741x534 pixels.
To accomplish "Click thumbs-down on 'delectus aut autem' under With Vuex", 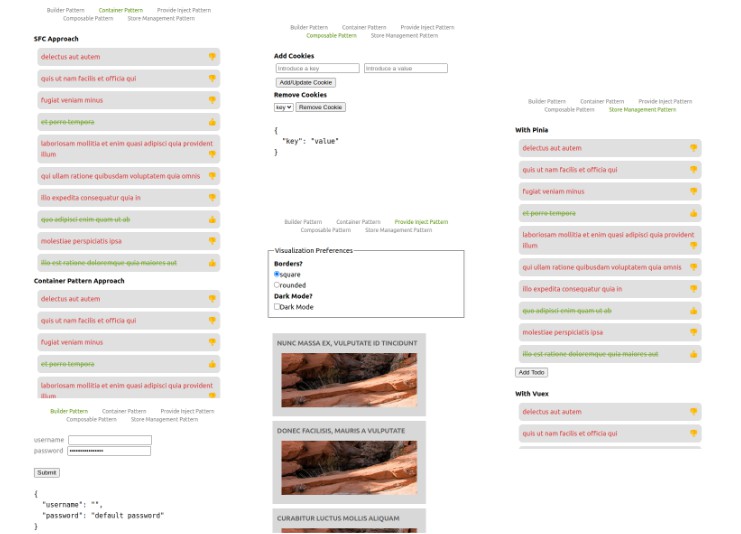I will tap(693, 412).
